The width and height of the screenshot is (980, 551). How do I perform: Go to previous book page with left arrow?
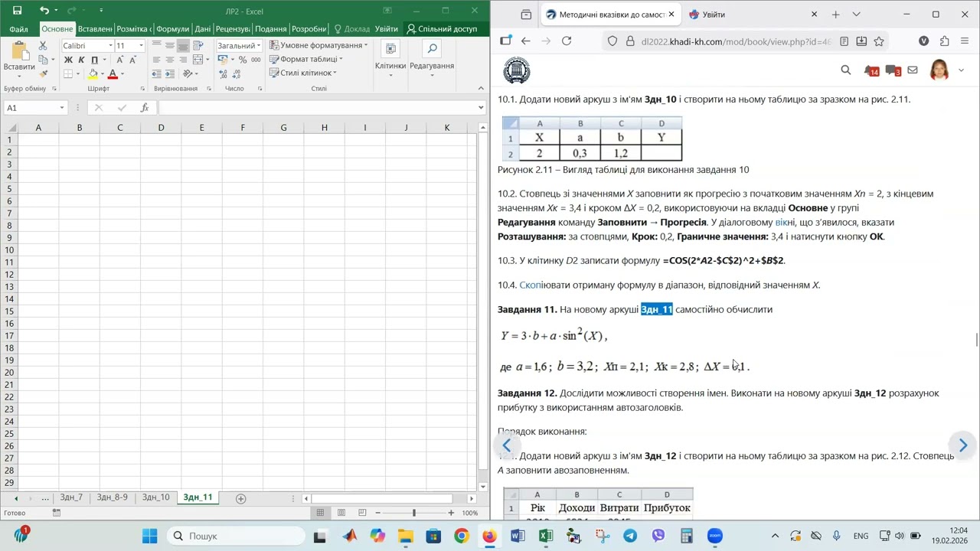[506, 445]
